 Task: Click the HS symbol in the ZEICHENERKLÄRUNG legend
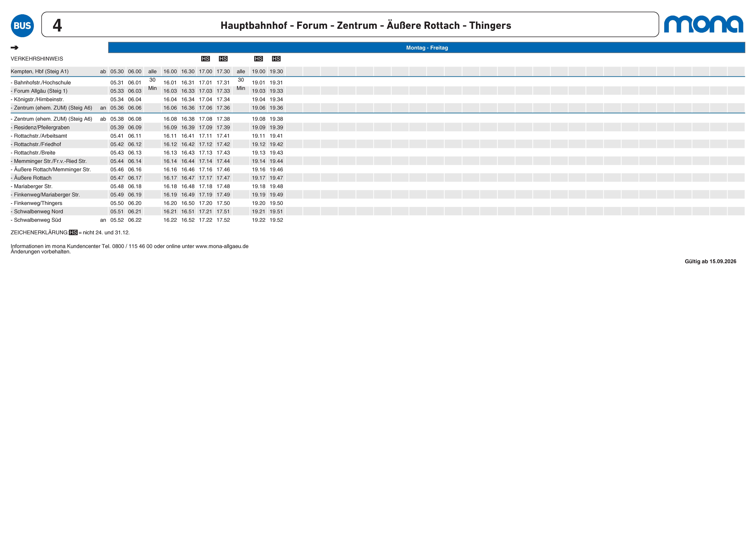[x=73, y=233]
